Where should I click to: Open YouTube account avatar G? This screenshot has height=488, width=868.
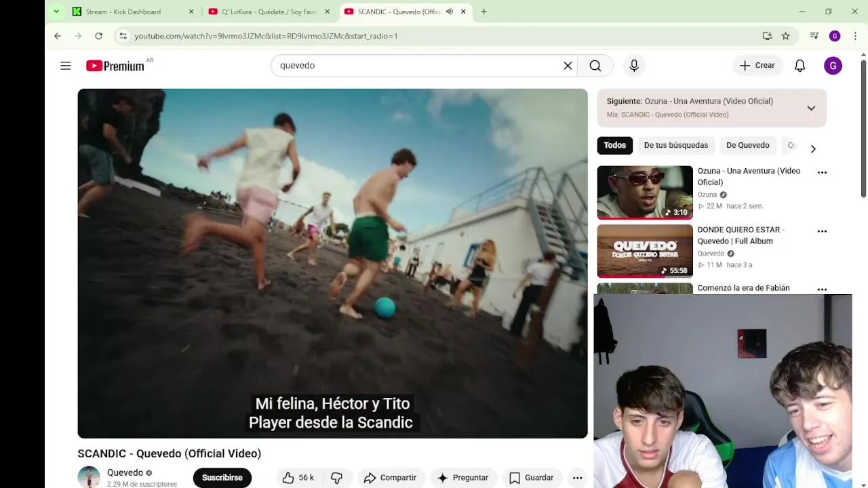(x=833, y=66)
